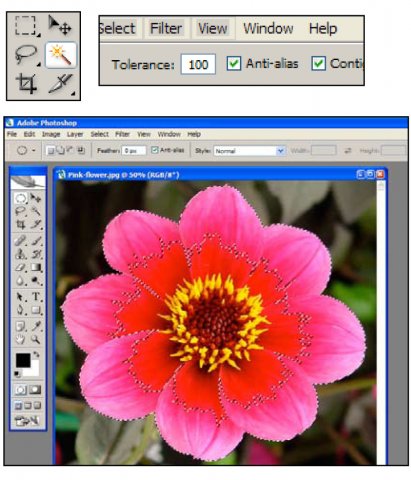This screenshot has width=411, height=480.
Task: Select the Move tool in enlarged toolbox
Action: (60, 25)
